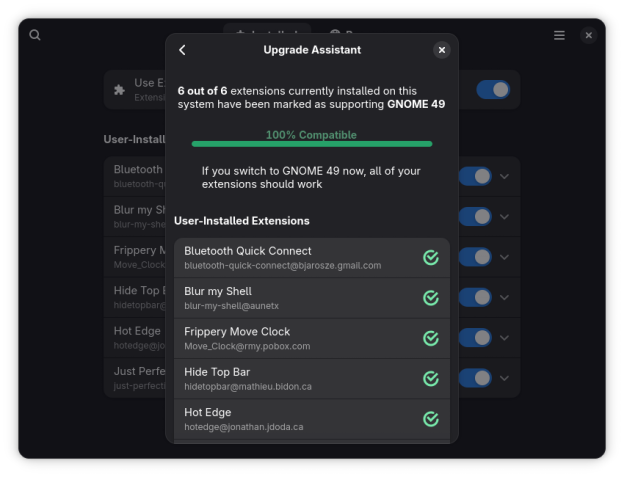The height and width of the screenshot is (477, 624).
Task: Click the 100% Compatible progress bar
Action: pyautogui.click(x=311, y=144)
